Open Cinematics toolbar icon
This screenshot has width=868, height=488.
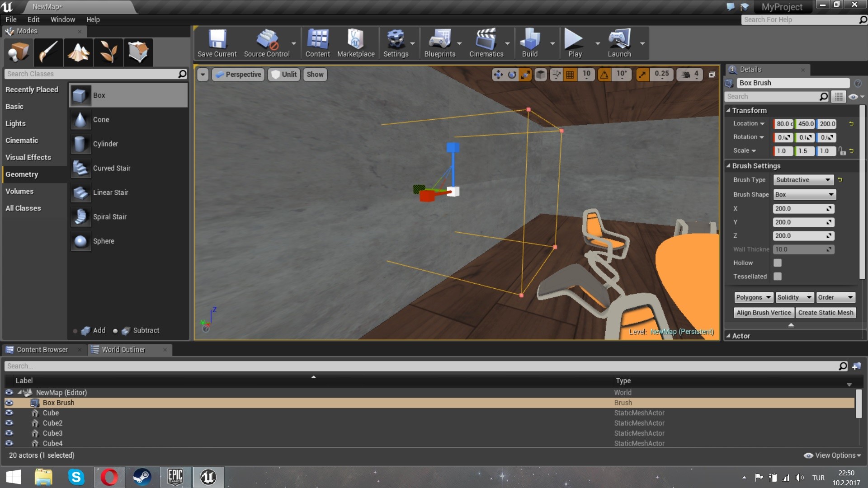486,43
